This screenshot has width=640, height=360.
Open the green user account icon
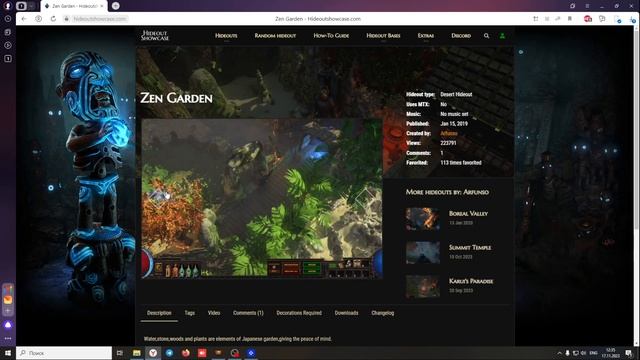point(502,36)
